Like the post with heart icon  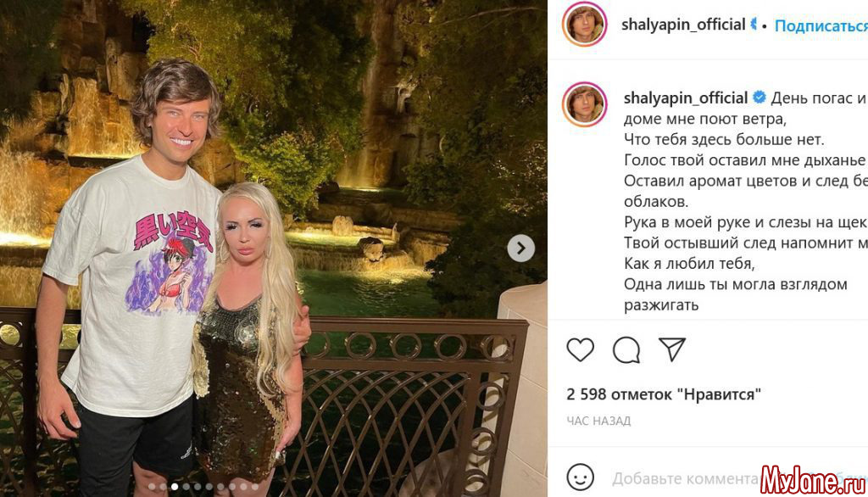(580, 349)
